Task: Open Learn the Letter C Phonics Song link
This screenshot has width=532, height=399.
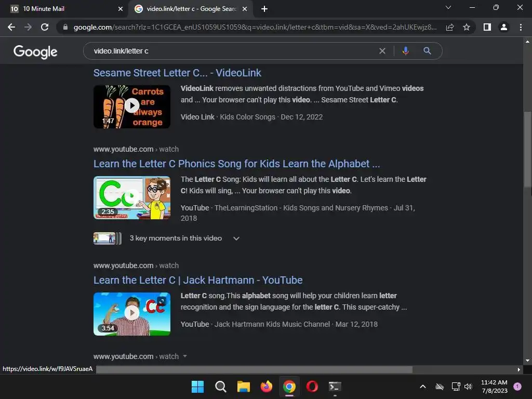Action: coord(236,164)
